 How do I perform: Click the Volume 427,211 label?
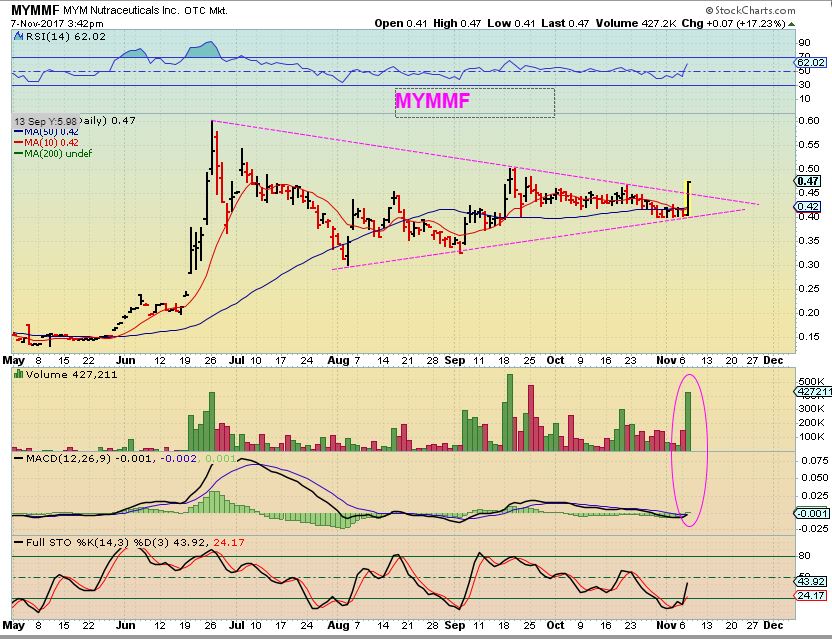72,375
